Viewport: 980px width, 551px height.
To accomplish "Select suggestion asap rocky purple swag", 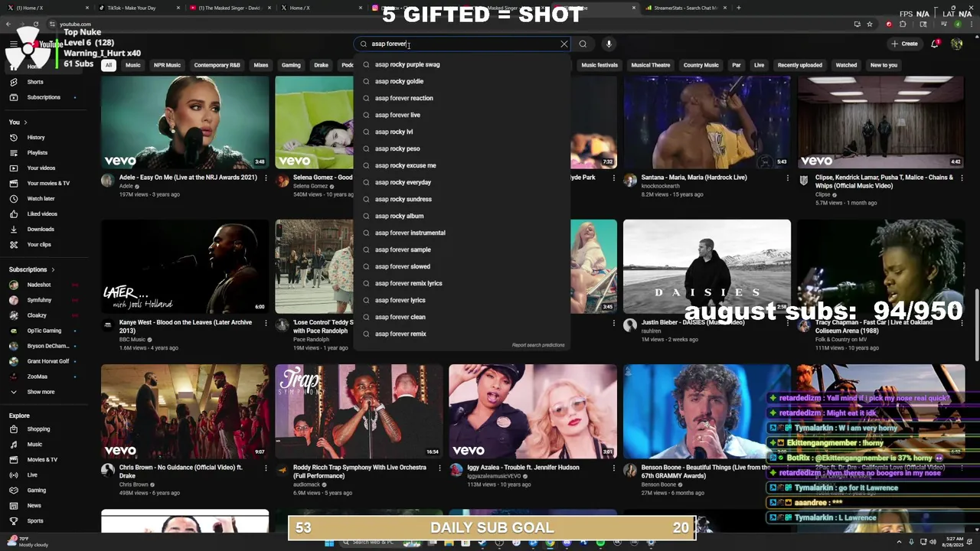I will [x=462, y=64].
